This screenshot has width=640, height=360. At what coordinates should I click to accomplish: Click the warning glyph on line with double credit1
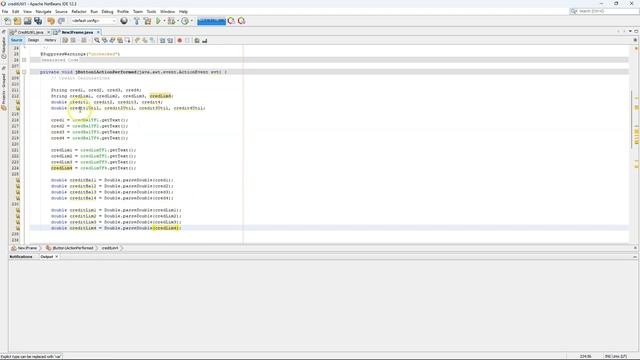pos(18,102)
